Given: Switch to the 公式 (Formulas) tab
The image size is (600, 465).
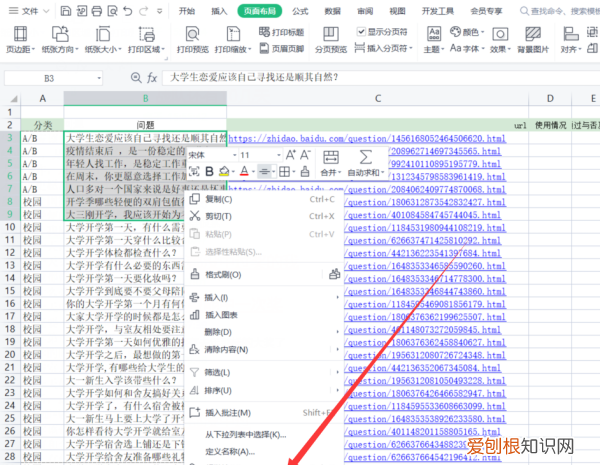Looking at the screenshot, I should (300, 11).
